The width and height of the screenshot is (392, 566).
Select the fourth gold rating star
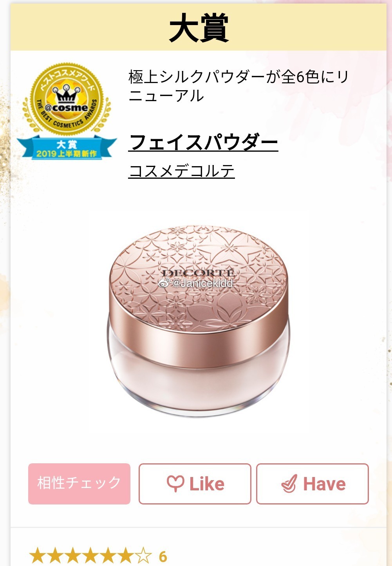pyautogui.click(x=90, y=556)
